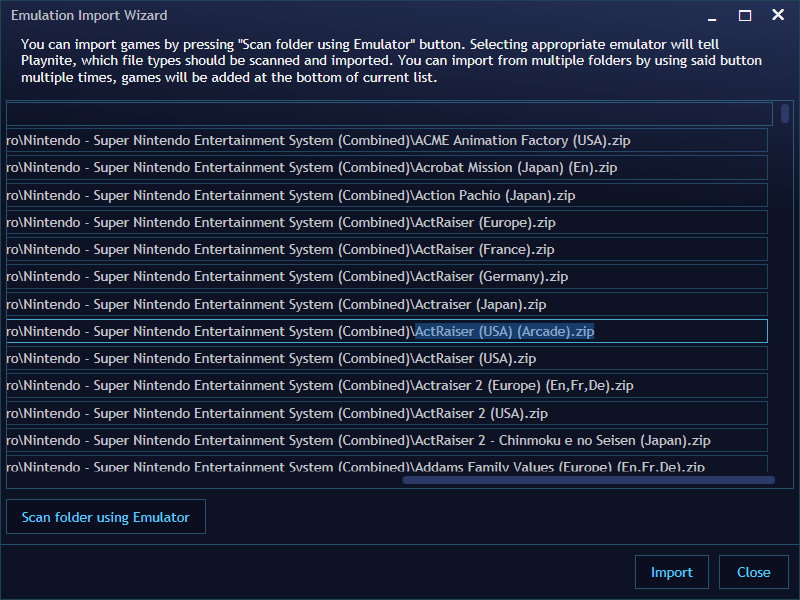Screen dimensions: 800x600
Task: Click the Scan folder using Emulator button
Action: [x=105, y=516]
